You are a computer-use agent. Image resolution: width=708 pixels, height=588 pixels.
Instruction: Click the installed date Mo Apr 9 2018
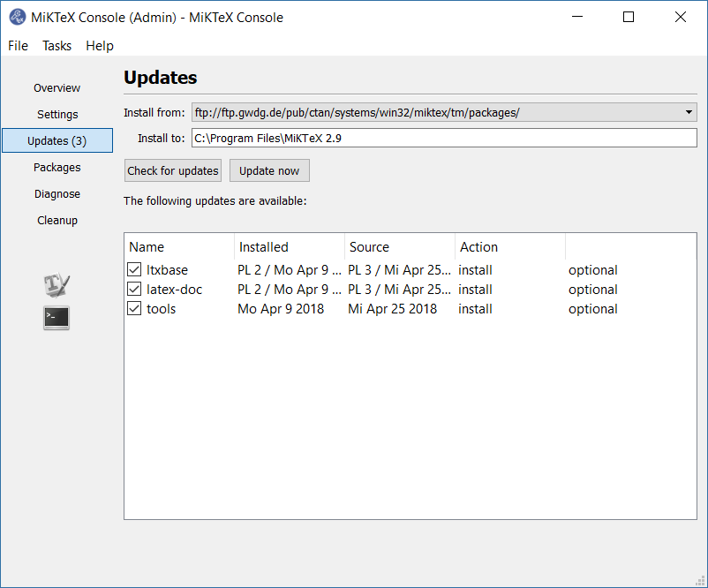(x=281, y=309)
